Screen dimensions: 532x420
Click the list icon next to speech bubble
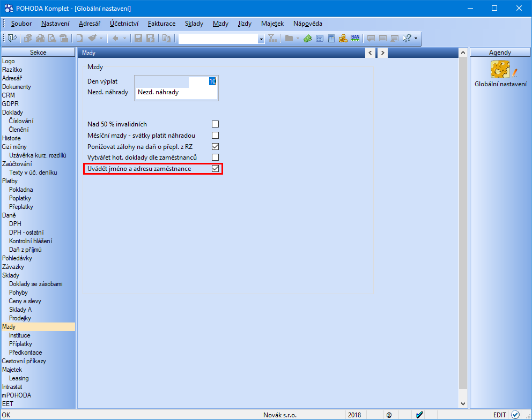[383, 39]
